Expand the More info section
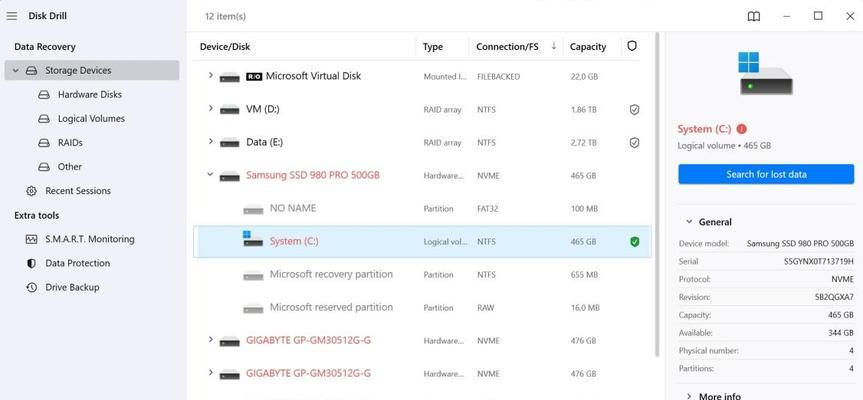 pos(689,396)
